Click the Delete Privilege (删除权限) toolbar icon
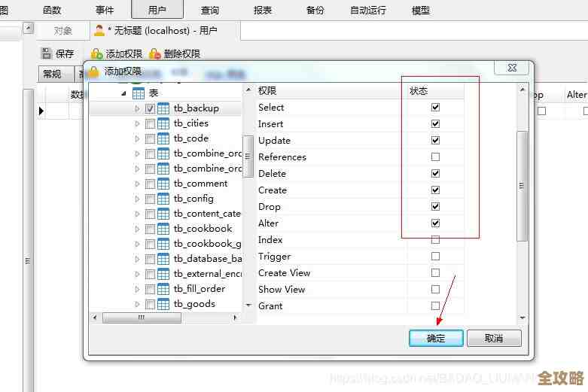This screenshot has height=392, width=588. (155, 54)
